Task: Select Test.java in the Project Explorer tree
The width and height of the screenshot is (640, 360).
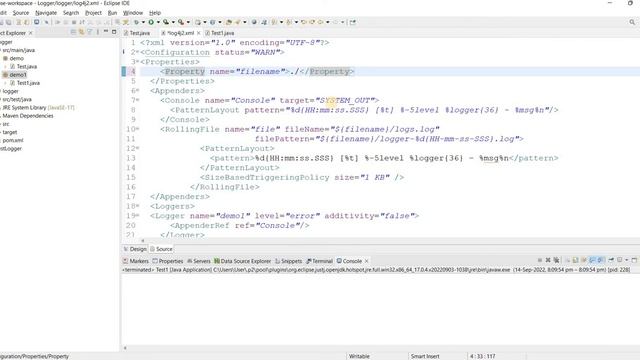Action: point(27,67)
